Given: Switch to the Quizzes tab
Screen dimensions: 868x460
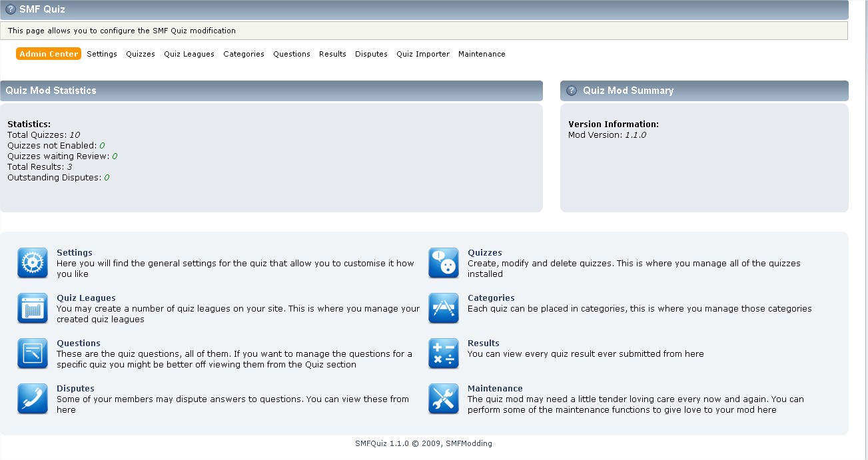Looking at the screenshot, I should pyautogui.click(x=141, y=54).
